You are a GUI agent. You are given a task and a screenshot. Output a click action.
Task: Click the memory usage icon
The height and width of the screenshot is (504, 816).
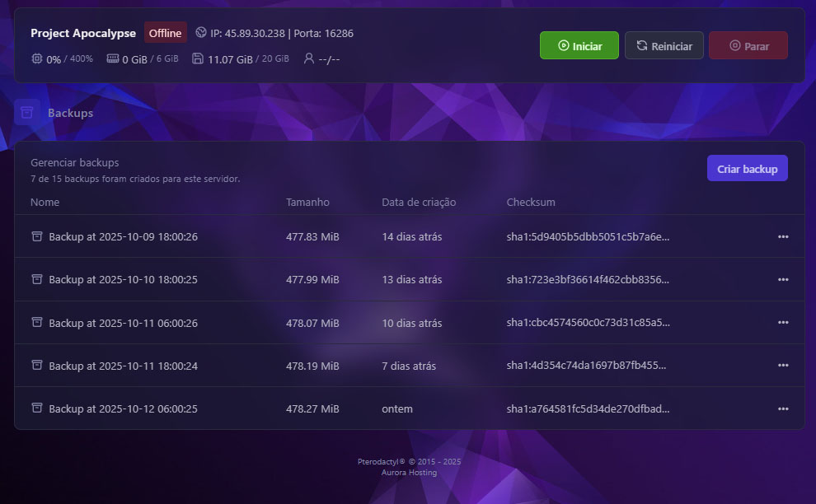113,59
